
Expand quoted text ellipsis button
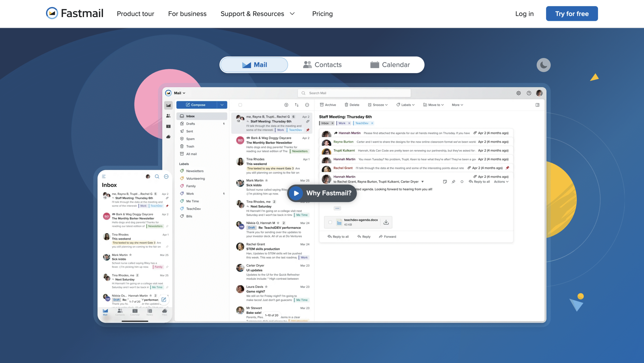pos(337,208)
